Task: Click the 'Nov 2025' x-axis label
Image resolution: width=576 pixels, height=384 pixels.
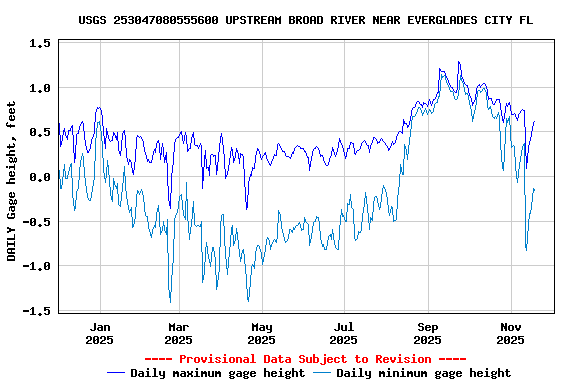Action: coord(511,334)
